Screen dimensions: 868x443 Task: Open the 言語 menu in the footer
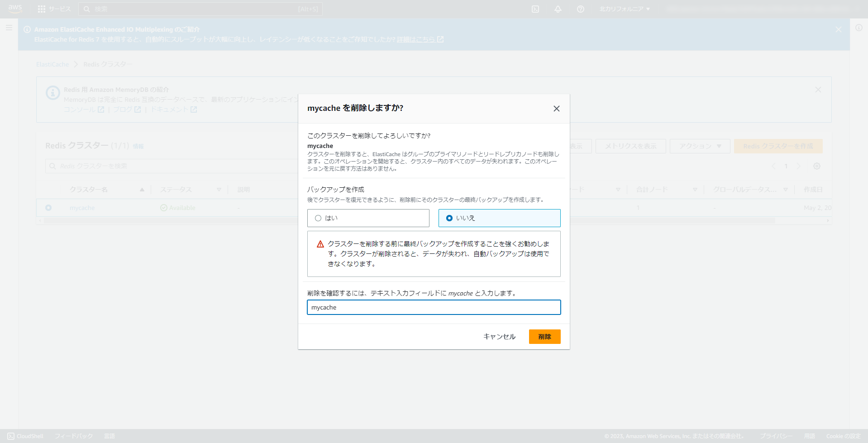110,436
